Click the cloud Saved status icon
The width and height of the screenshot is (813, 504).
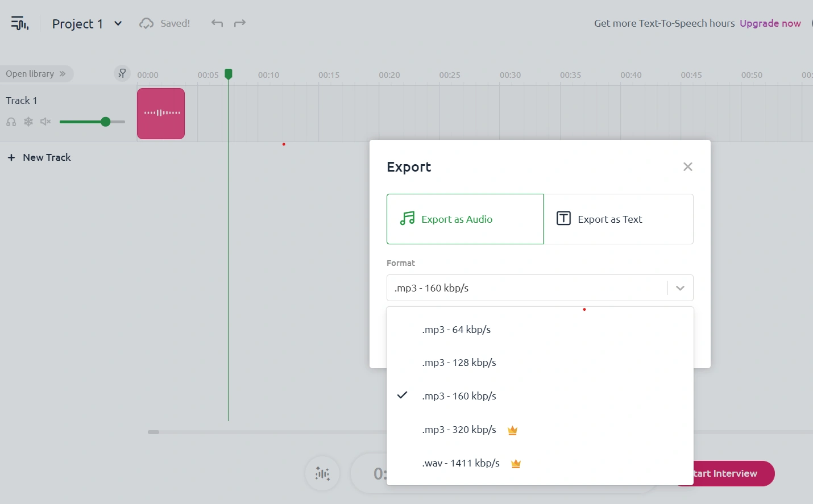point(147,23)
